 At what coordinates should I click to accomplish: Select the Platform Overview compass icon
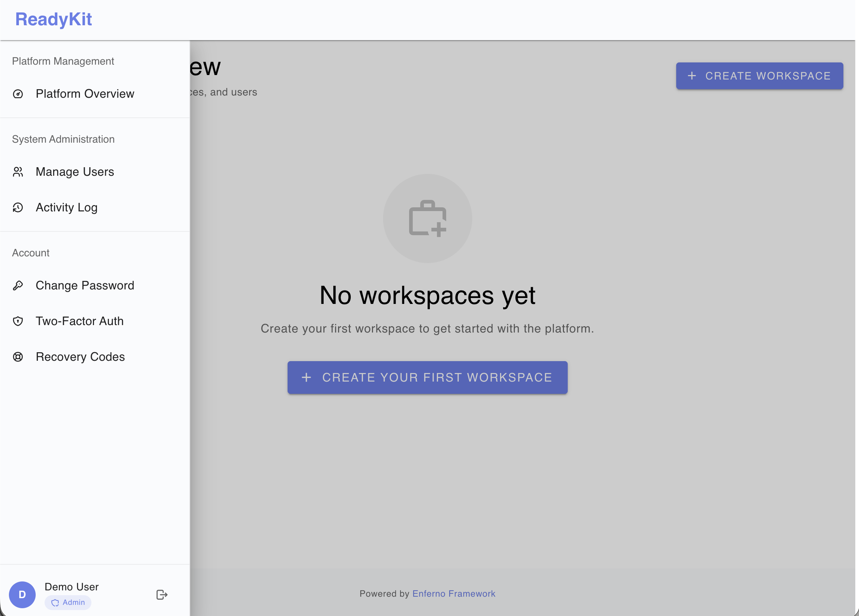coord(18,94)
